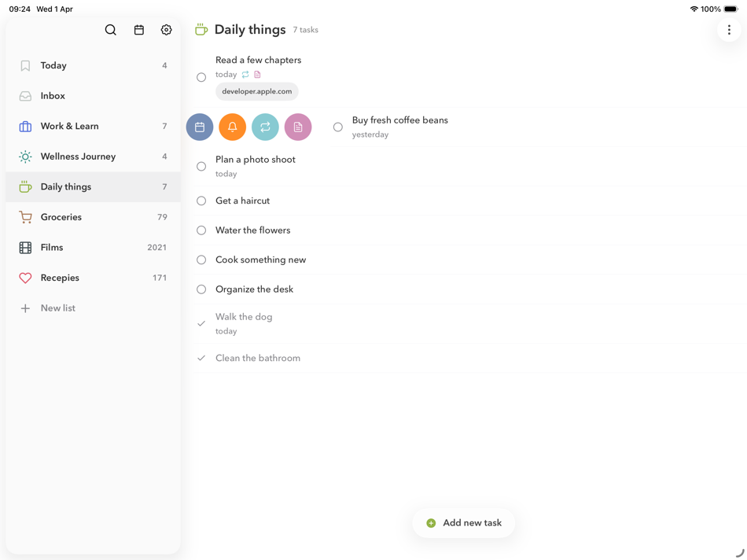747x560 pixels.
Task: Check off Get a haircut
Action: pos(201,201)
